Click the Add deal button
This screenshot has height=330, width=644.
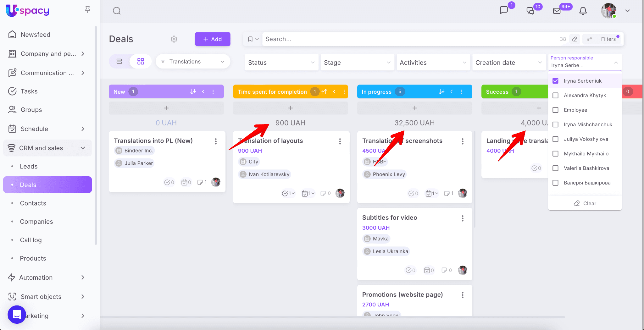point(213,39)
